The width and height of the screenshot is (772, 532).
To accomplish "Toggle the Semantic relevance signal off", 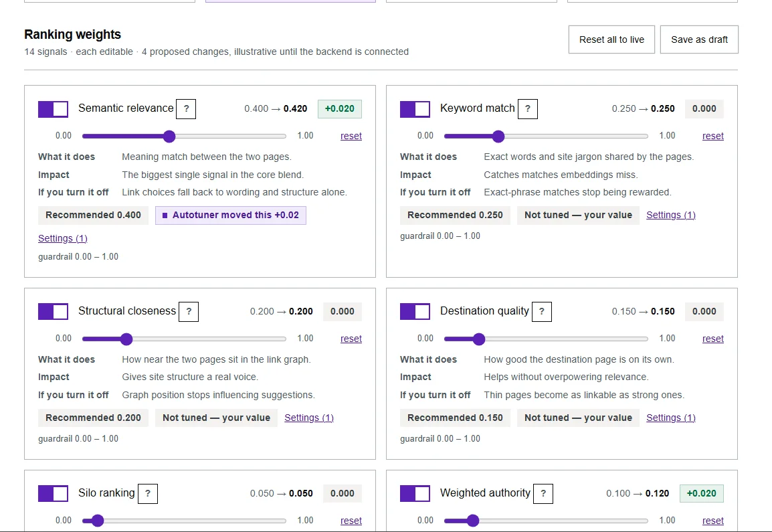I will [53, 109].
